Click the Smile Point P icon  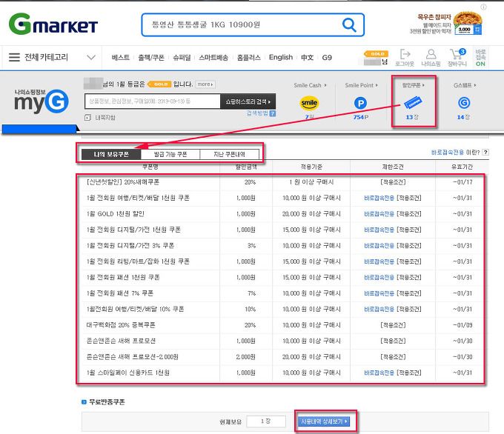pos(360,103)
